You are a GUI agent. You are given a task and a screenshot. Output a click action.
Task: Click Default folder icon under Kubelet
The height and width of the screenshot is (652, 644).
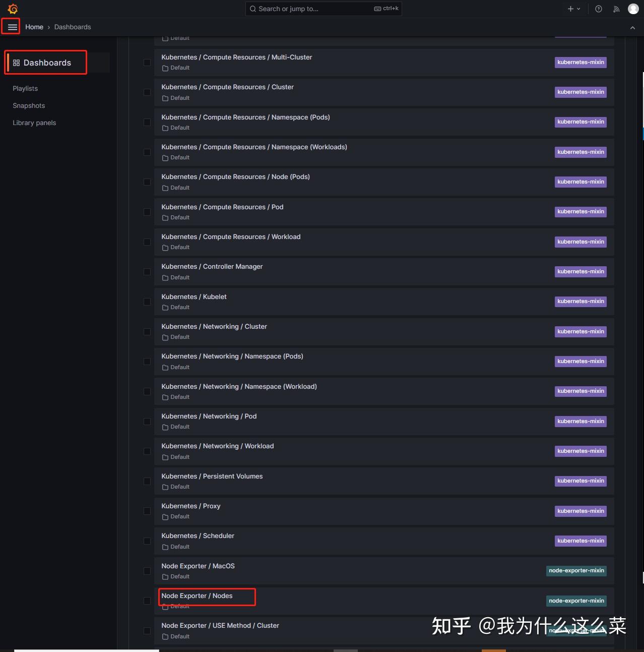pos(165,308)
